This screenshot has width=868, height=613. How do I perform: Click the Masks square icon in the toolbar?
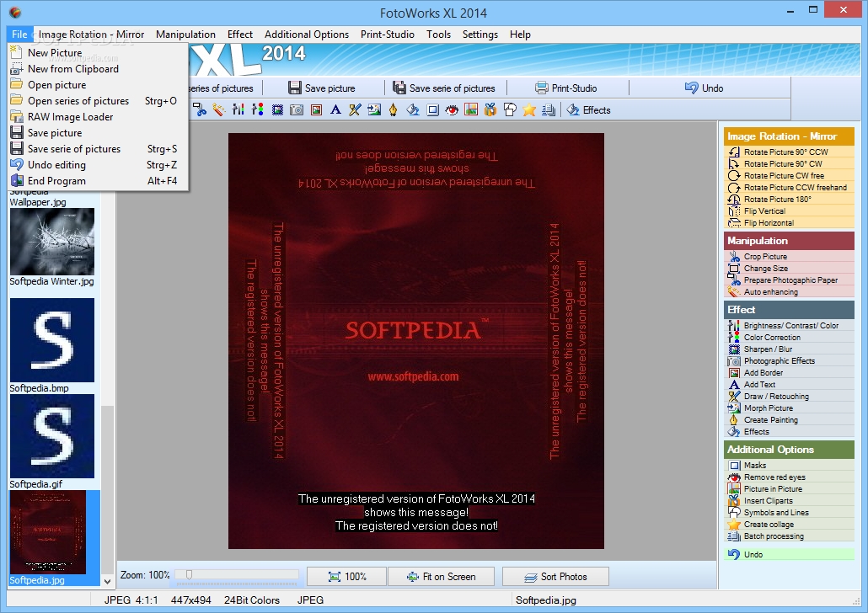(432, 109)
